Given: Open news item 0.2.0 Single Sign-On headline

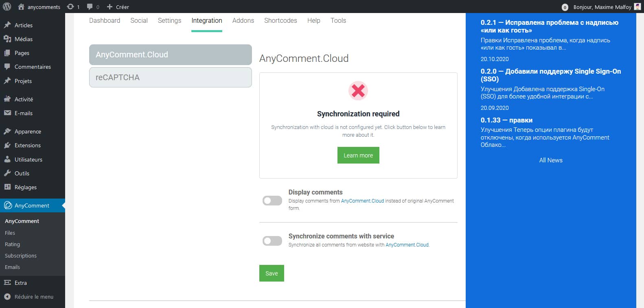Looking at the screenshot, I should tap(551, 75).
